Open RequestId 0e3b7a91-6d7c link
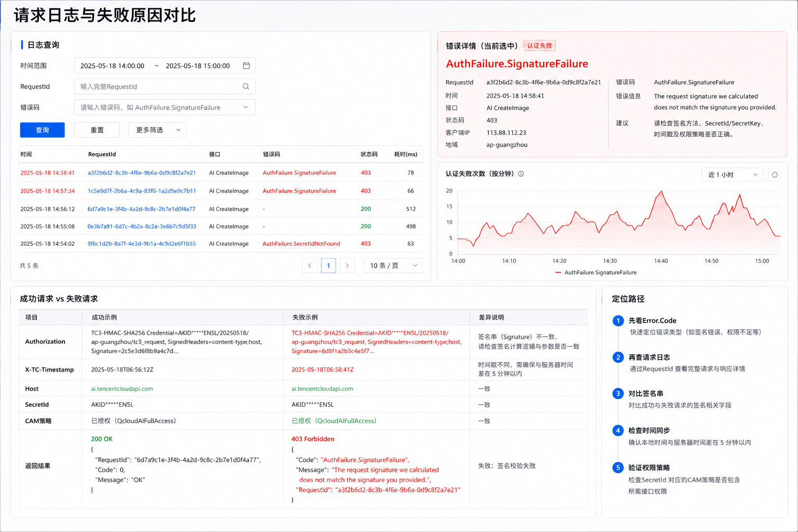The width and height of the screenshot is (798, 532). coord(142,227)
